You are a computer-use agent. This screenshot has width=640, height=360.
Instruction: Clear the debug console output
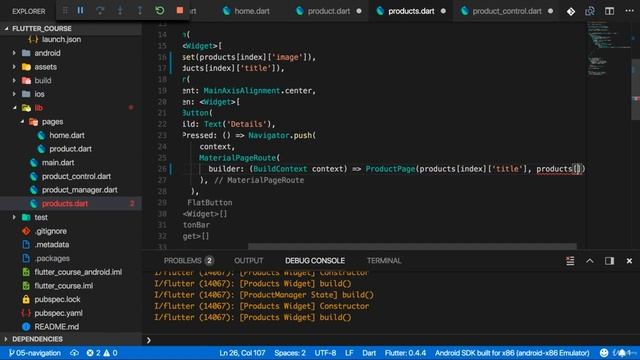point(570,261)
